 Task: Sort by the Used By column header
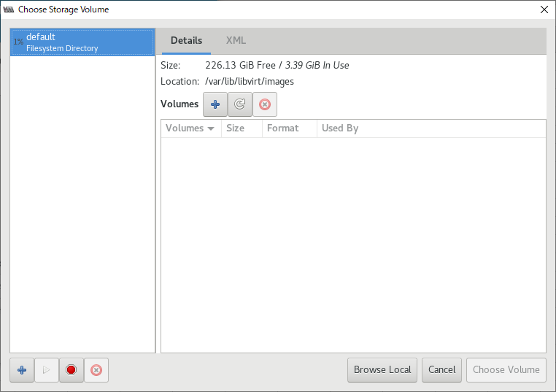click(431, 128)
